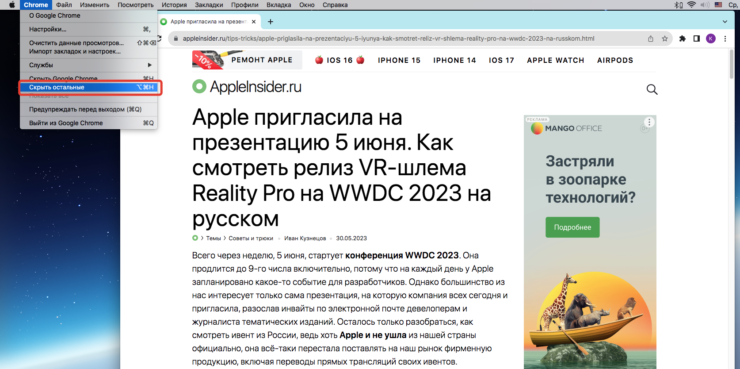Screen dimensions: 740x369
Task: Open the Справка menu
Action: click(x=335, y=5)
